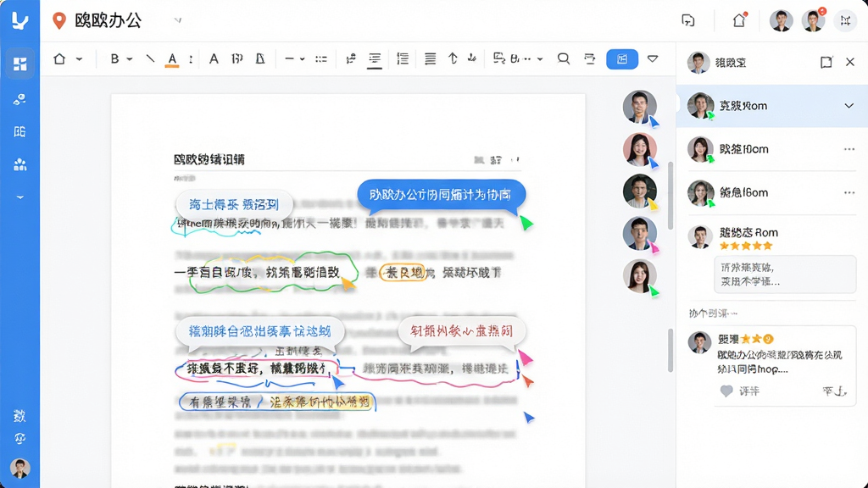
Task: Click the toolbar home icon
Action: pos(60,58)
